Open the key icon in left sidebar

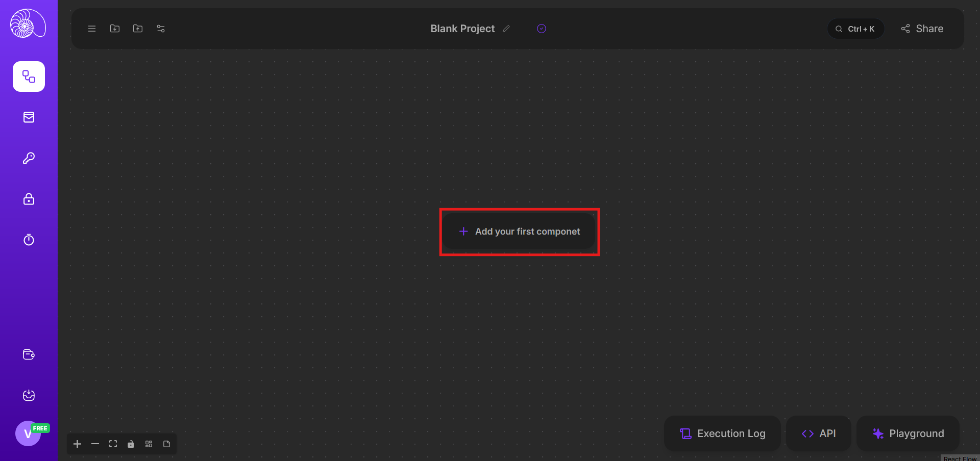click(x=29, y=158)
